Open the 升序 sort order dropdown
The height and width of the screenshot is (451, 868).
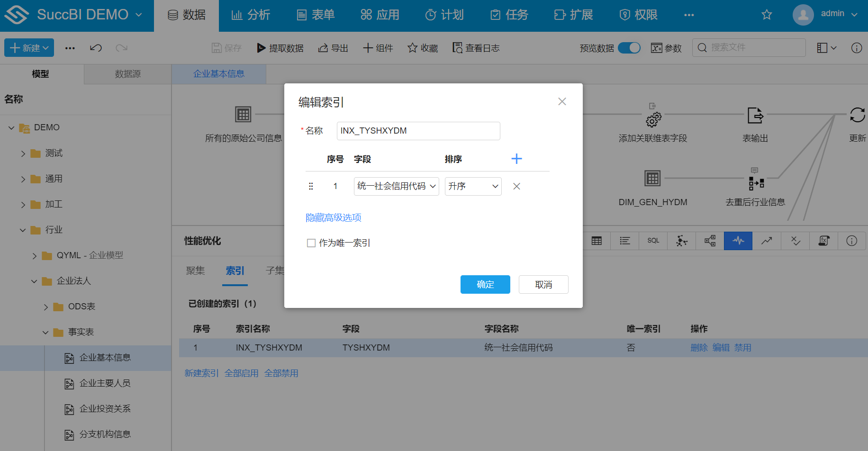tap(472, 186)
